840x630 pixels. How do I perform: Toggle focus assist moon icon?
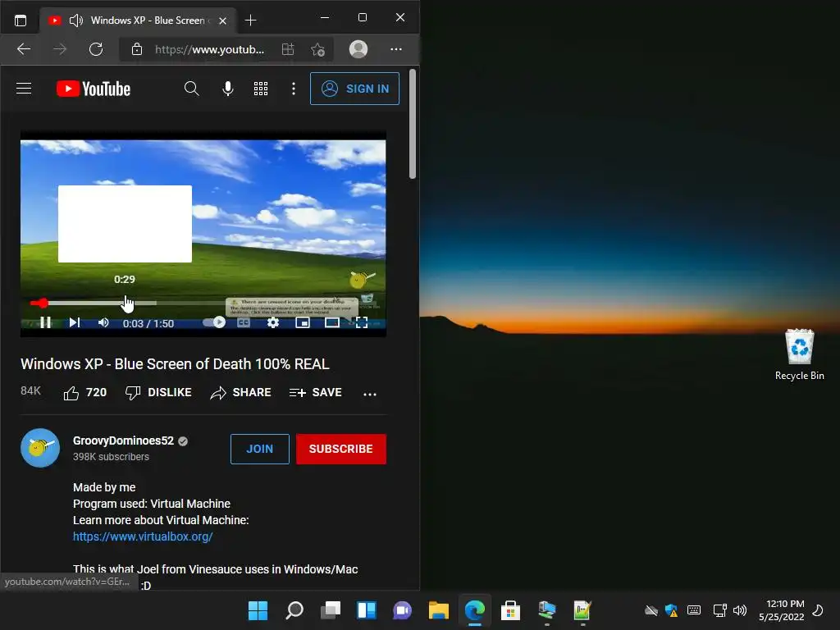click(x=818, y=610)
